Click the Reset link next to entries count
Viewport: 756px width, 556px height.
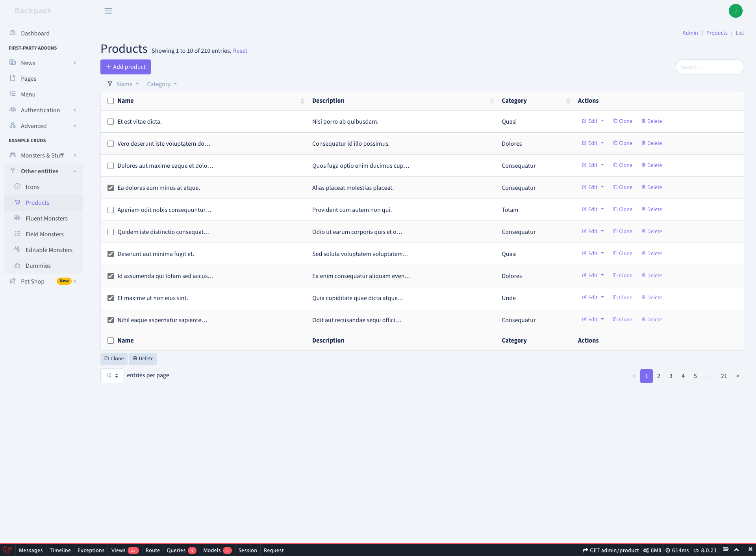240,50
